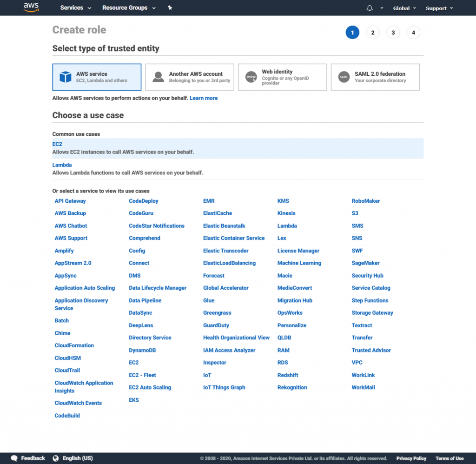Screen dimensions: 476x464
Task: Click the Learn more link
Action: coord(204,98)
